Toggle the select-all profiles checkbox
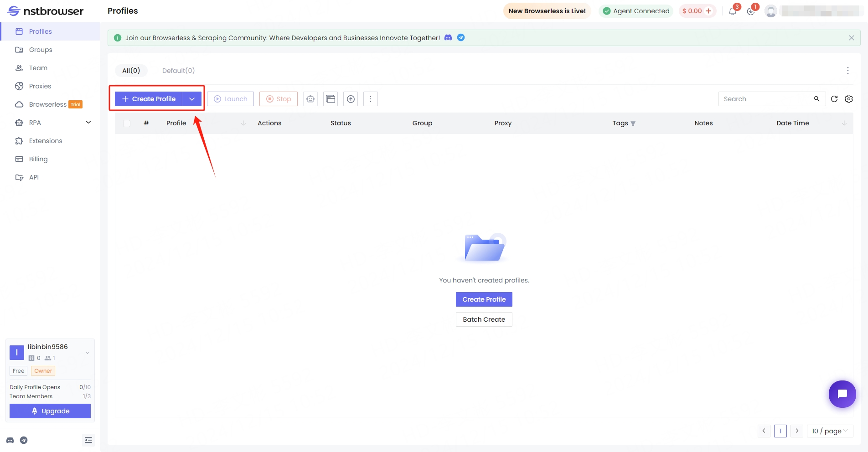The image size is (868, 452). (127, 123)
